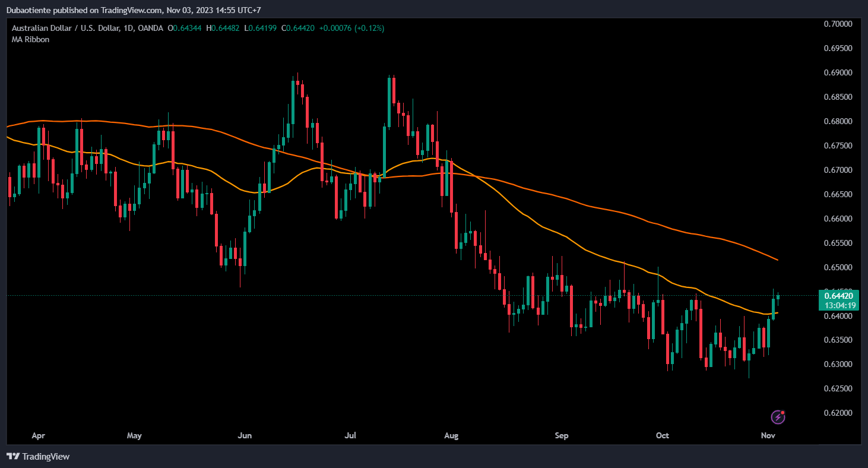
Task: Click the 0.62000 price axis label
Action: pos(838,413)
